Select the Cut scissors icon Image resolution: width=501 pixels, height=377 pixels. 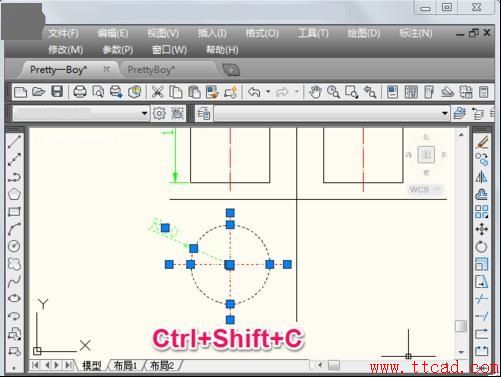(157, 92)
